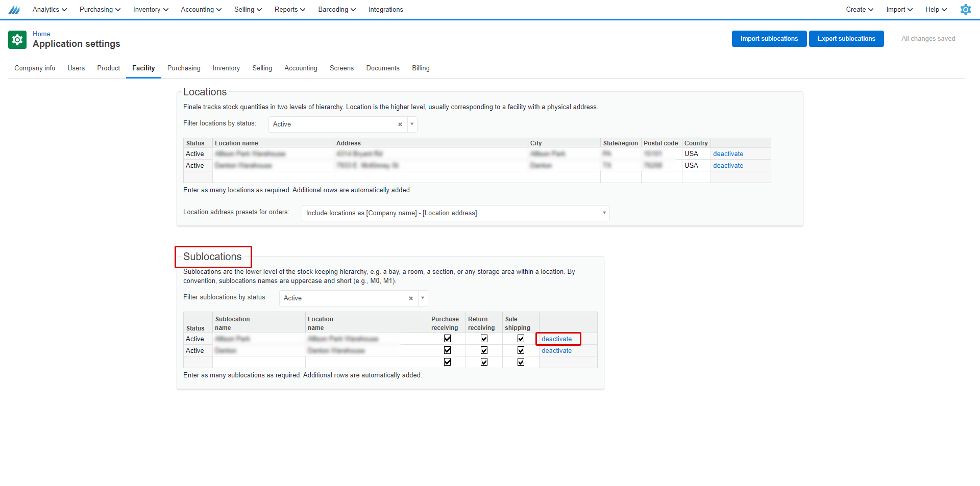Switch to the Inventory settings tab

pos(226,68)
